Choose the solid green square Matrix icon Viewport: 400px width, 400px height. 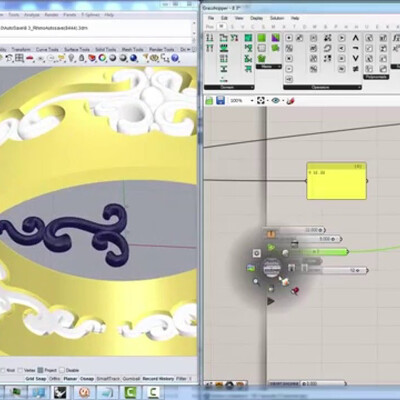click(262, 38)
